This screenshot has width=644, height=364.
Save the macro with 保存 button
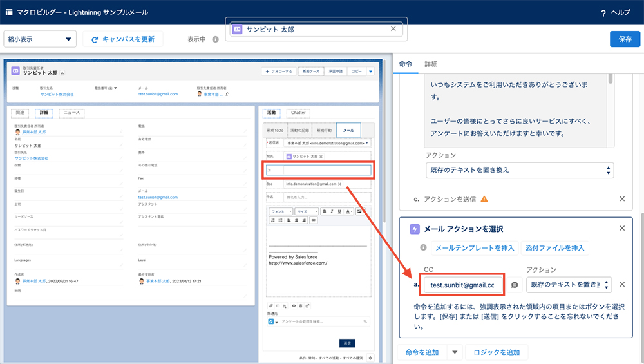[x=625, y=39]
